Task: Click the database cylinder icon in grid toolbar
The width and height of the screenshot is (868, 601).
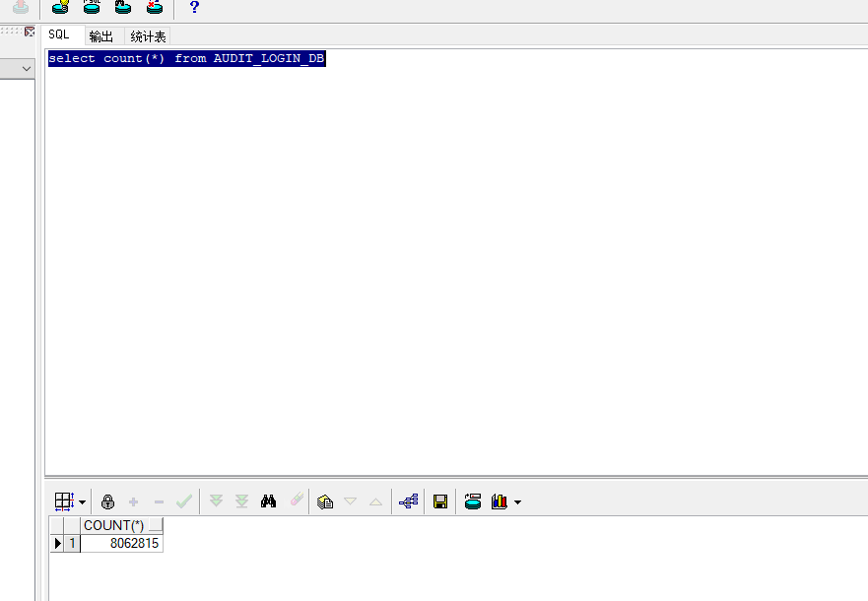Action: (473, 501)
